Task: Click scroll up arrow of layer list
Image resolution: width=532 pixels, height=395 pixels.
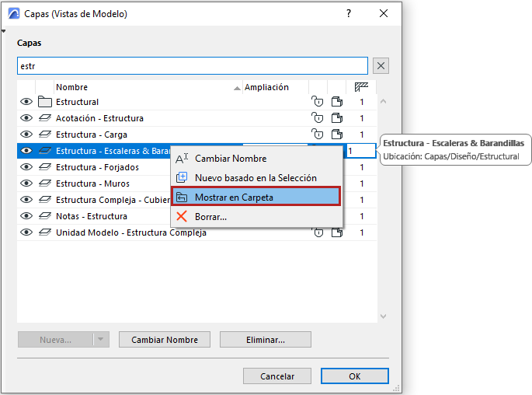Action: point(384,101)
